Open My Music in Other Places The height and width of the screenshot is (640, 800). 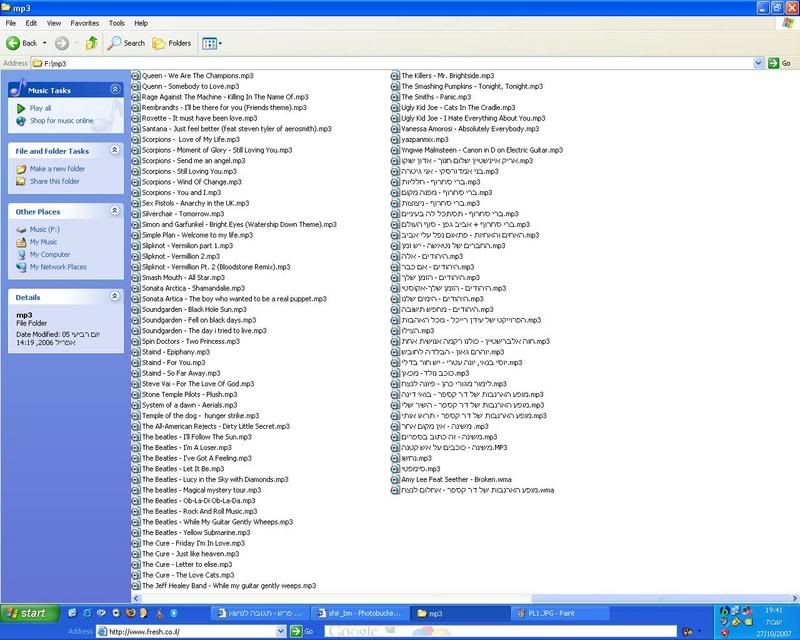tap(43, 242)
